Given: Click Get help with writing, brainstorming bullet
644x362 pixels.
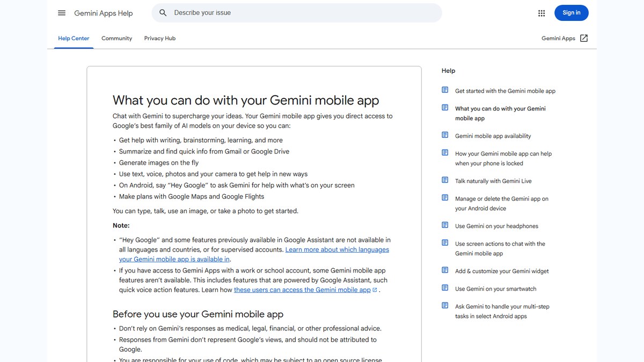Looking at the screenshot, I should coord(201,141).
